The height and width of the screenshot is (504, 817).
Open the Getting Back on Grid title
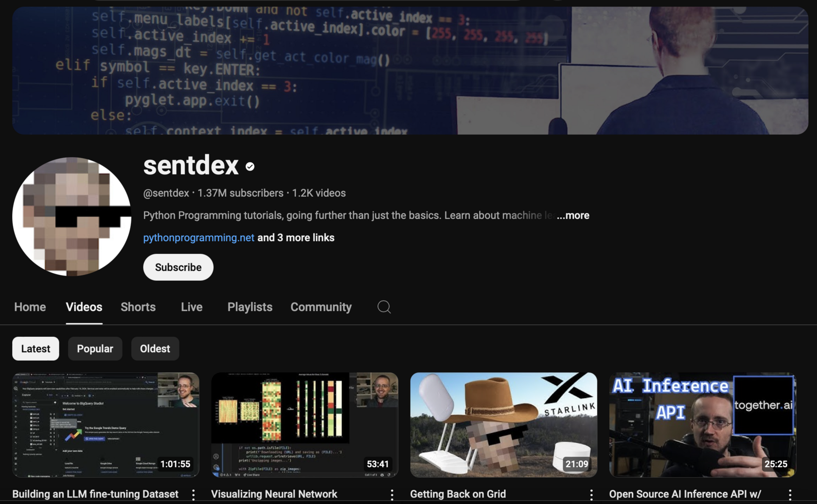[x=458, y=494]
